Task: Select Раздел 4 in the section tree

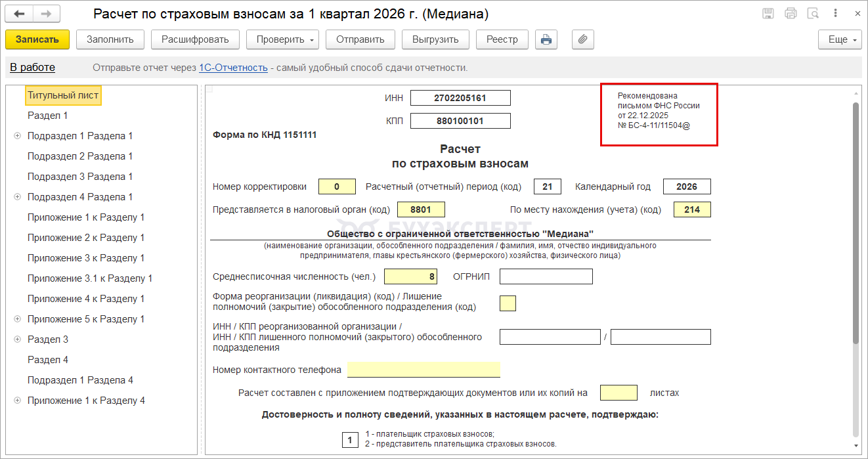Action: pos(48,360)
